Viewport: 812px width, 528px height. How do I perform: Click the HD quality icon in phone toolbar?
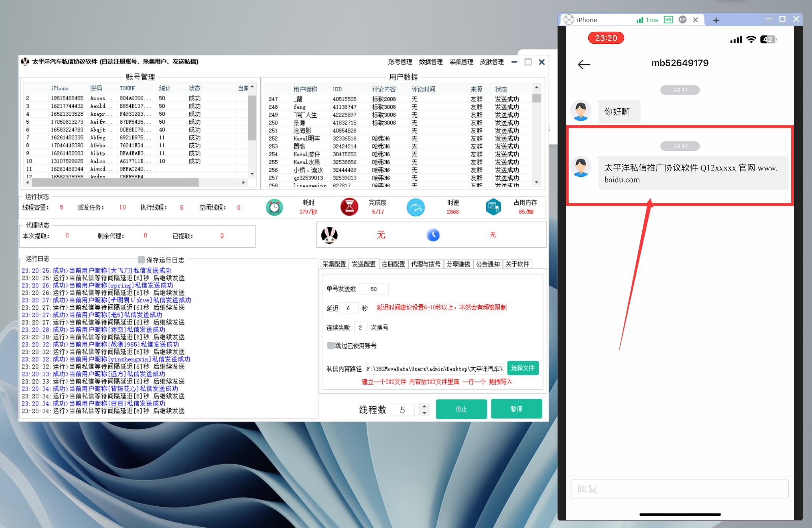click(x=668, y=20)
